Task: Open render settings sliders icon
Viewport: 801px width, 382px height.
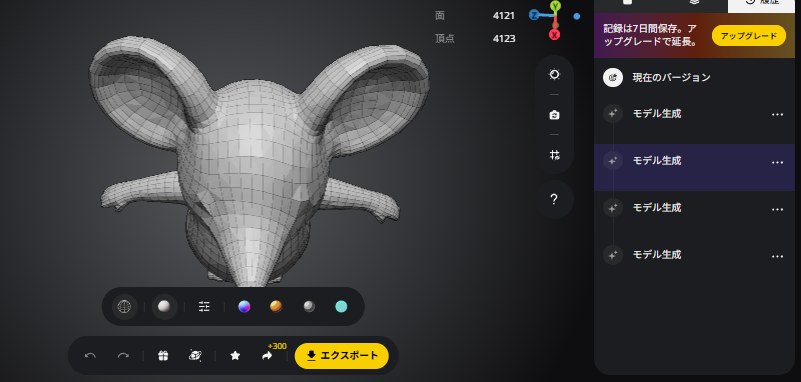Action: pos(204,306)
